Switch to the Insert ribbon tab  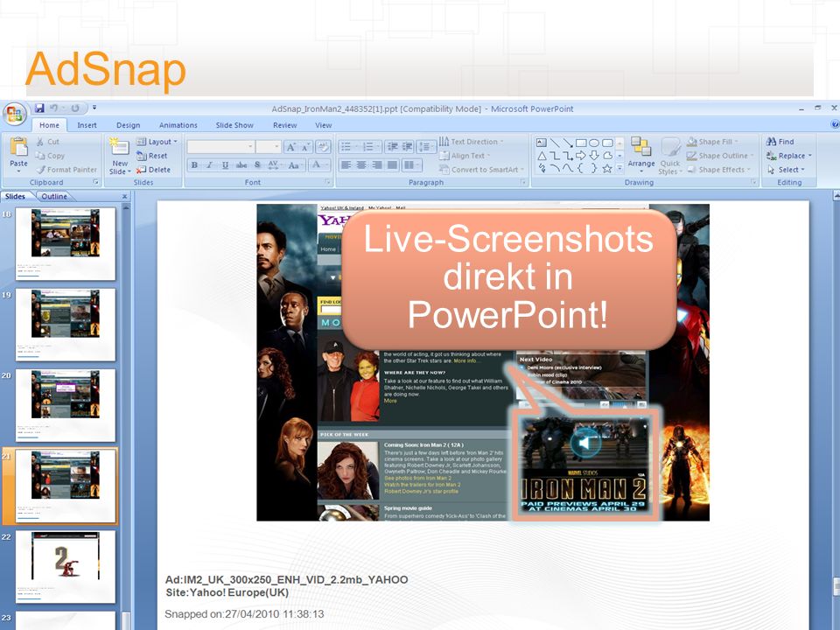(x=87, y=125)
